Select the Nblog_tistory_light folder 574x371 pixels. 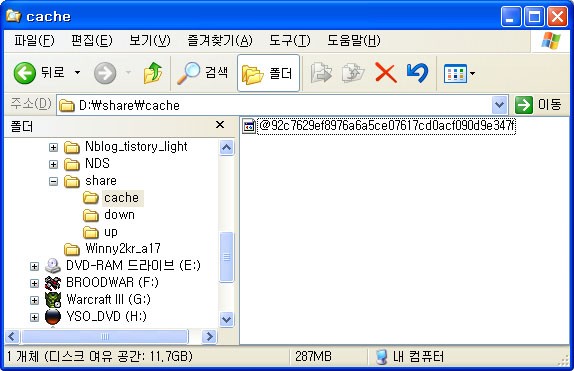(x=136, y=146)
